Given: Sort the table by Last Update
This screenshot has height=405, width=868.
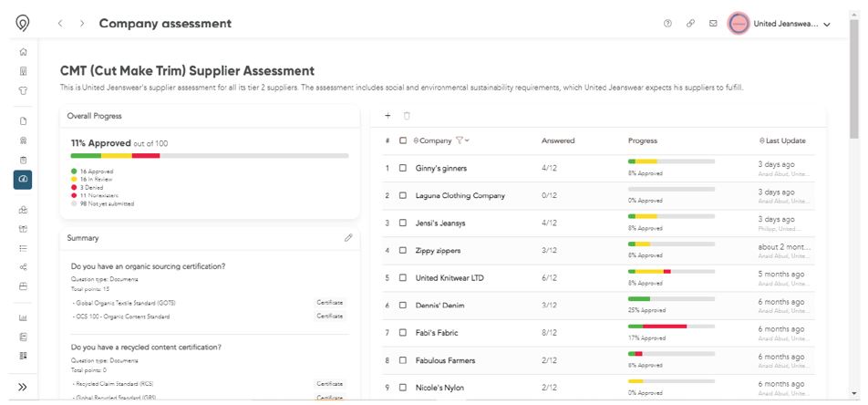Looking at the screenshot, I should pos(783,140).
